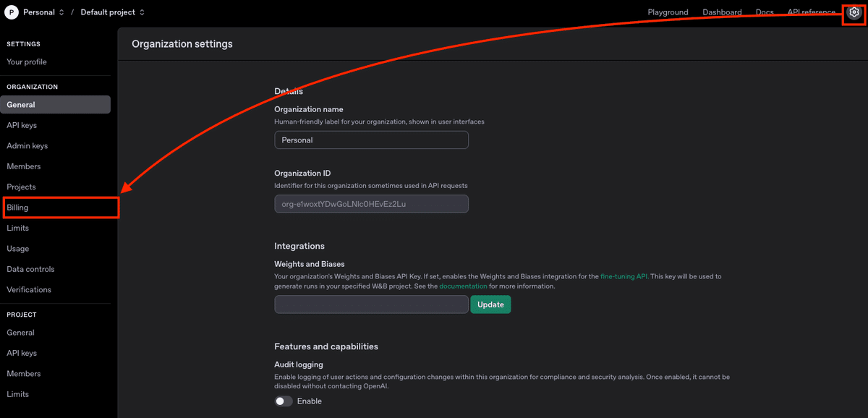The image size is (868, 418).
Task: Select Members under Organization
Action: (x=24, y=166)
